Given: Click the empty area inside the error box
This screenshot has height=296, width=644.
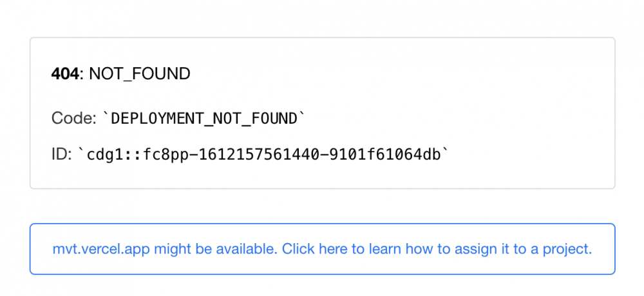Looking at the screenshot, I should click(x=451, y=97).
